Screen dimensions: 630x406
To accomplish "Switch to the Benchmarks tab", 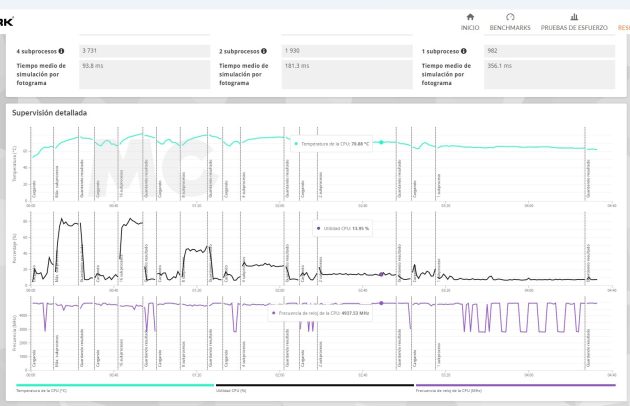I will coord(509,28).
